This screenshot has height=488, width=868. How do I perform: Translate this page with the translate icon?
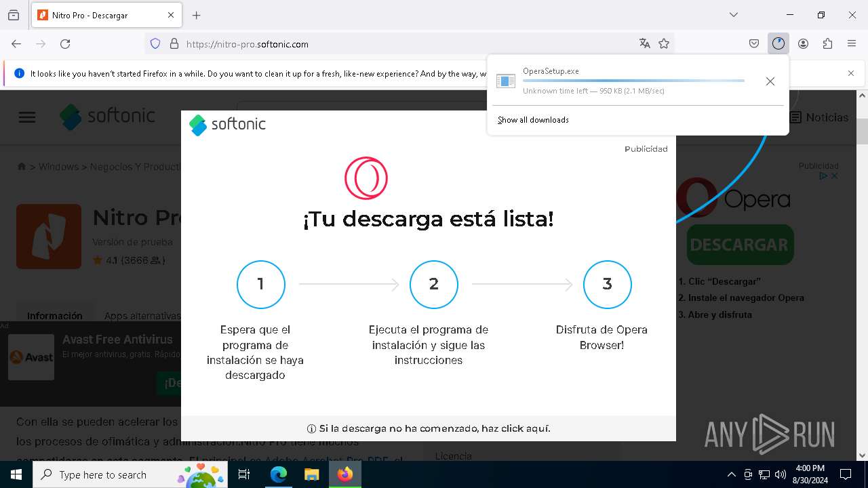pos(644,43)
